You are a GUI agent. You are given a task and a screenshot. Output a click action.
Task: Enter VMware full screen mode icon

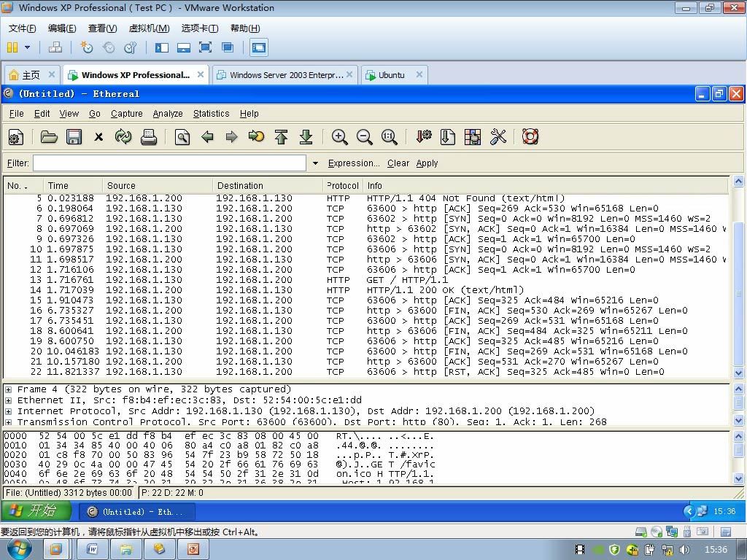[205, 47]
